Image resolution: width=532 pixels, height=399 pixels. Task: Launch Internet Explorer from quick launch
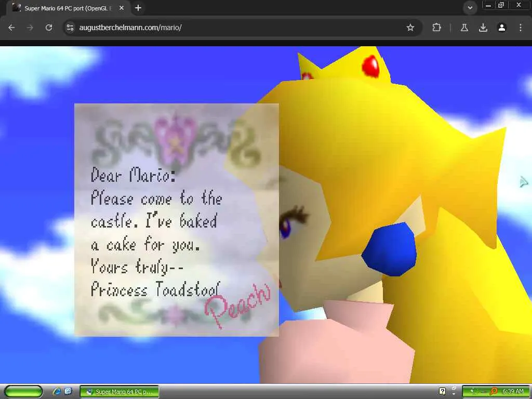tap(57, 392)
